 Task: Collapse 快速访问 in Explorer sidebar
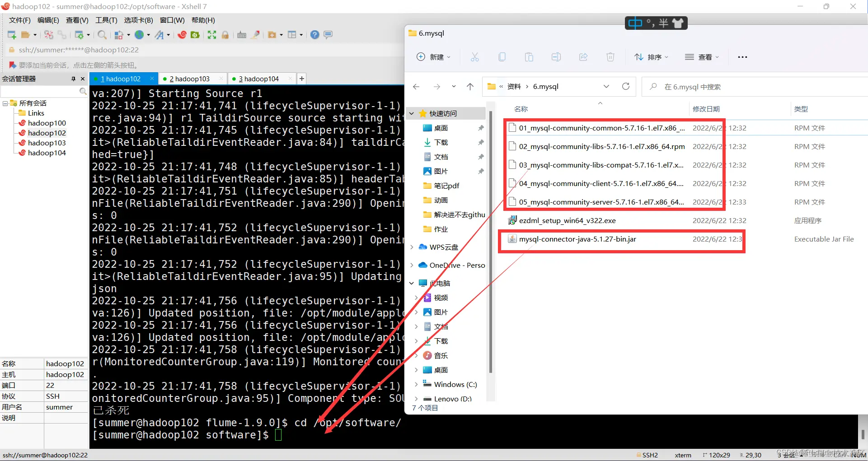coord(412,113)
